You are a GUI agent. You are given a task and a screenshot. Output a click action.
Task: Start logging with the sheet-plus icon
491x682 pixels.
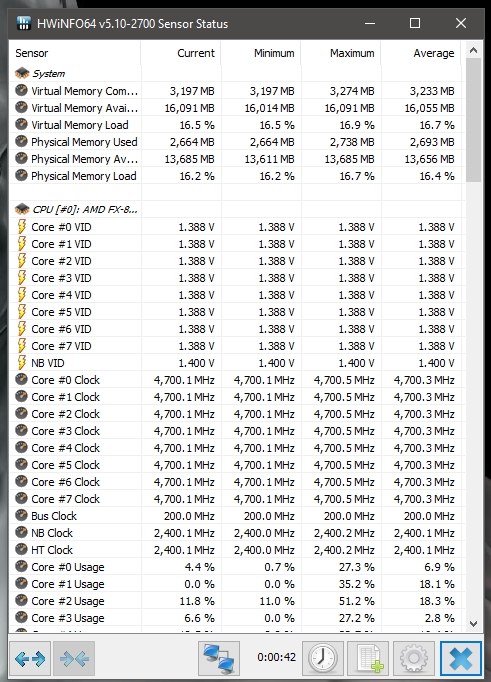(368, 659)
